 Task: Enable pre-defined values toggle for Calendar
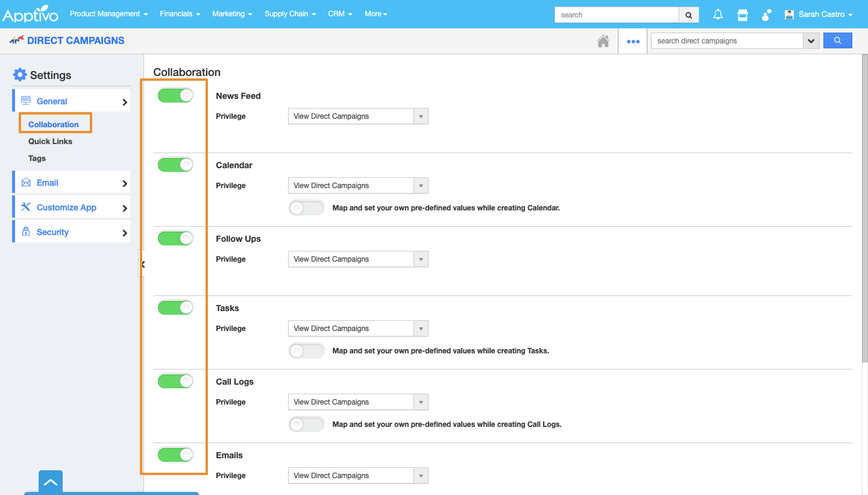[306, 208]
